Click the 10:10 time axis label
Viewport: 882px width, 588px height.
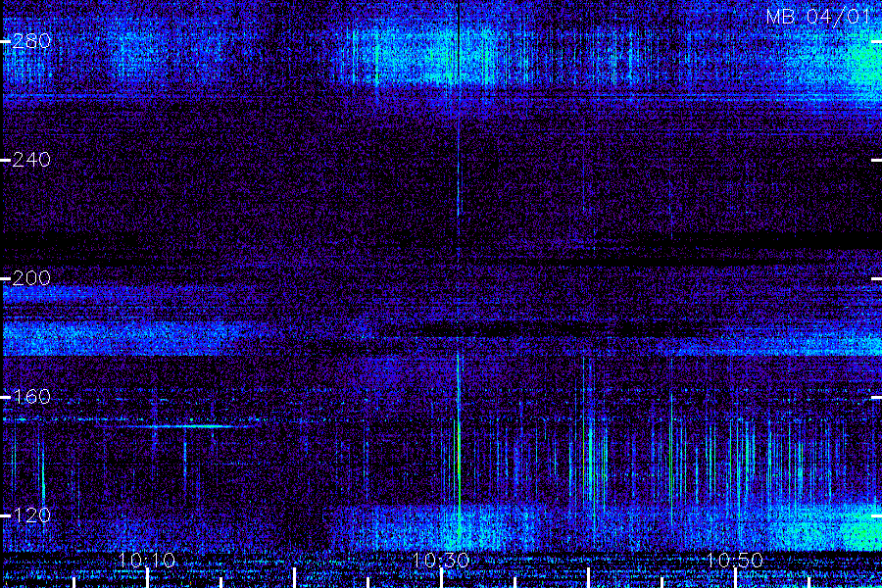[x=147, y=561]
